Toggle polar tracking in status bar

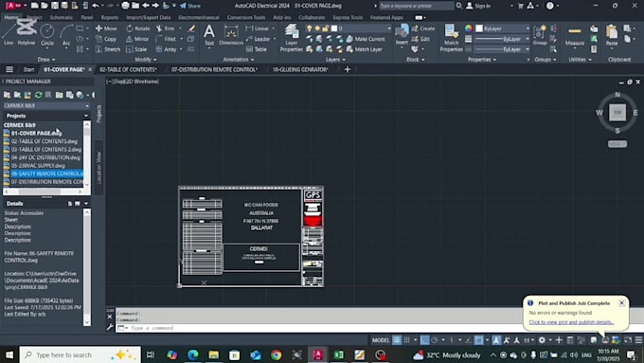pyautogui.click(x=435, y=340)
